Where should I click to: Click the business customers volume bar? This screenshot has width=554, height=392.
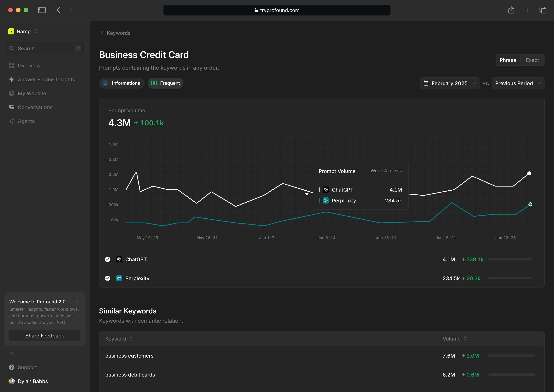click(511, 356)
